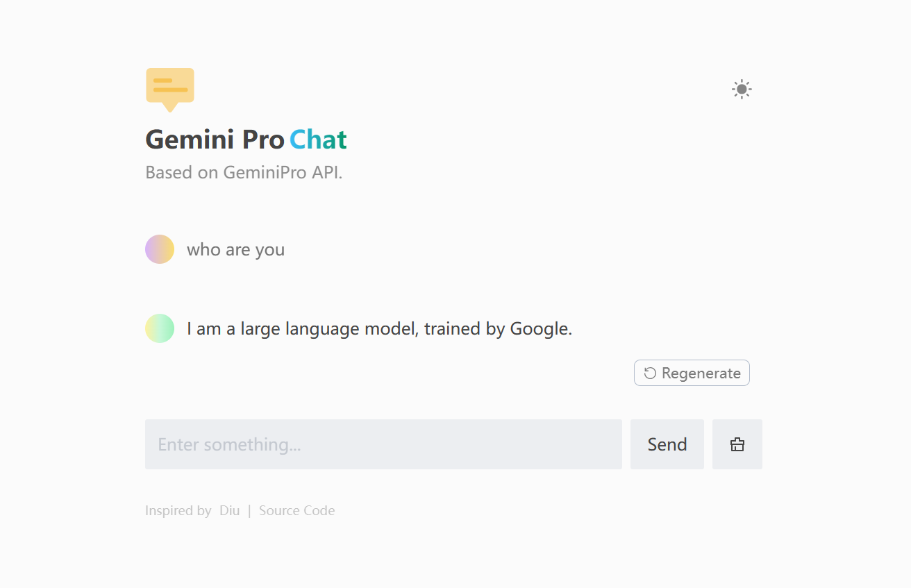Clear the conversation using the brush icon

click(737, 444)
